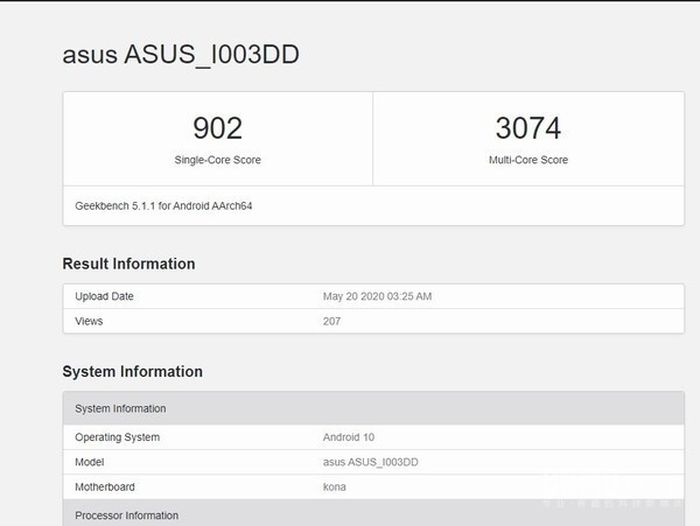Viewport: 700px width, 526px height.
Task: Select the 902 single-core score number
Action: pos(217,128)
